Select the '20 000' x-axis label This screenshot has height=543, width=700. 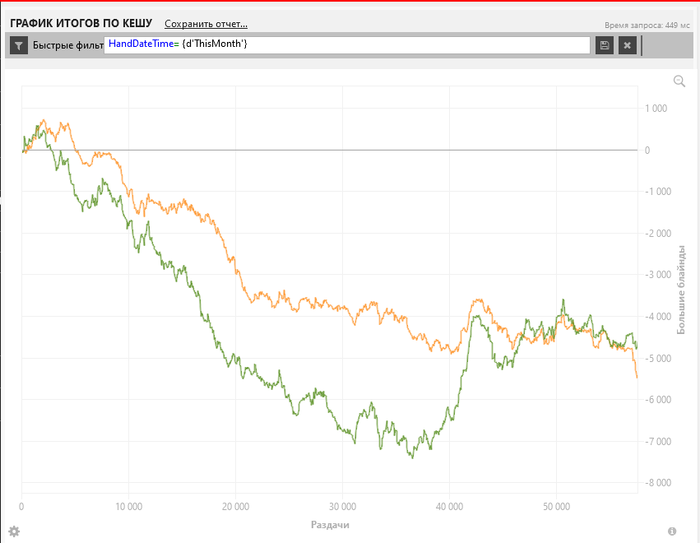click(x=235, y=506)
